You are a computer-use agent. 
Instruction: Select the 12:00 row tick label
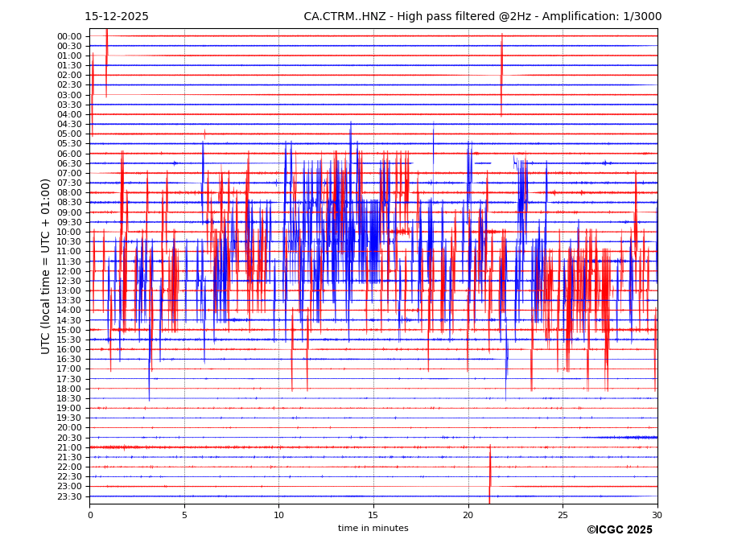[69, 271]
